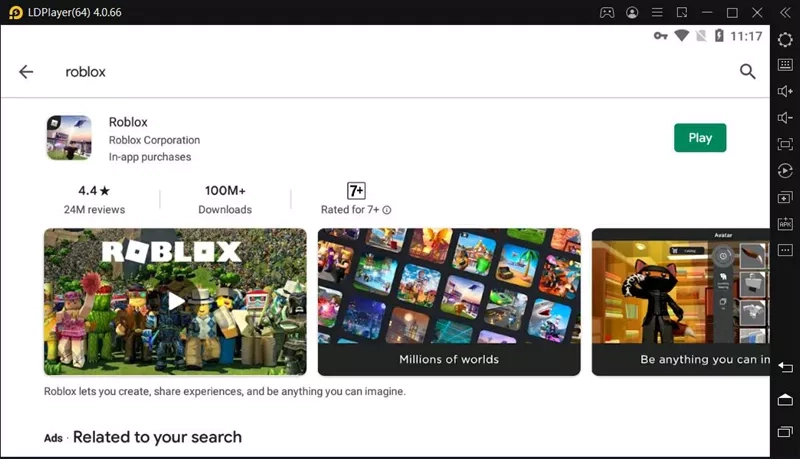The width and height of the screenshot is (800, 459).
Task: Click the install APK icon
Action: point(785,223)
